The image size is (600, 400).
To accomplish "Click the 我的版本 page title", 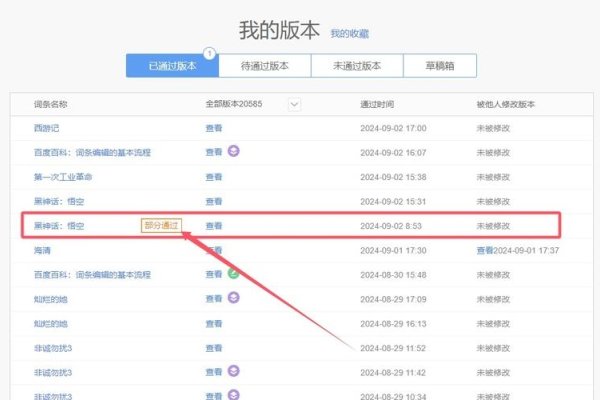I will click(279, 30).
